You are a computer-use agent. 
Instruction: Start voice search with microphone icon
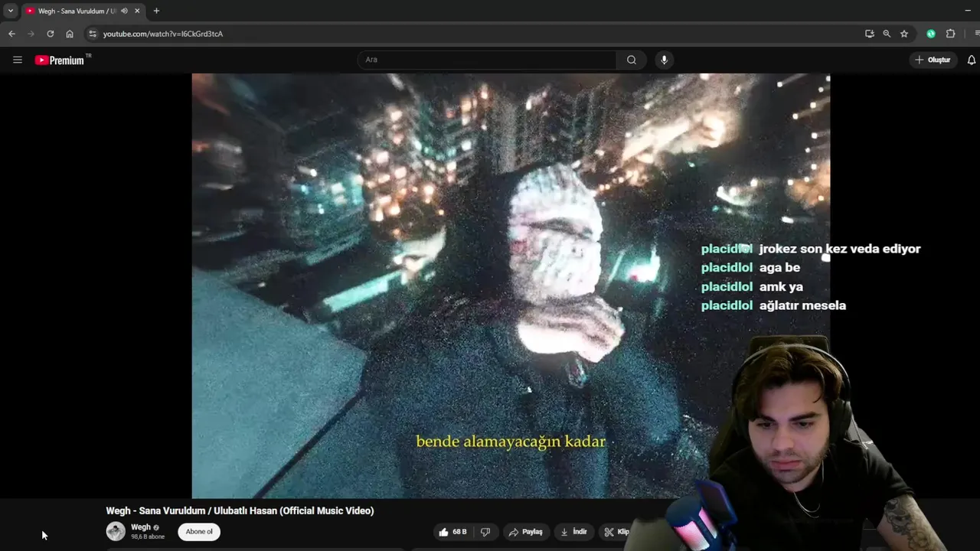click(664, 60)
